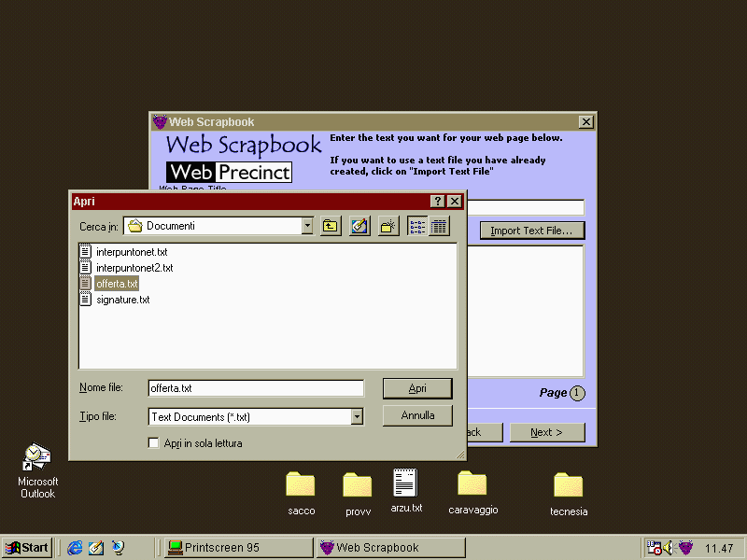Launch Internet Explorer from quick launch
This screenshot has height=560, width=747.
pos(75,548)
